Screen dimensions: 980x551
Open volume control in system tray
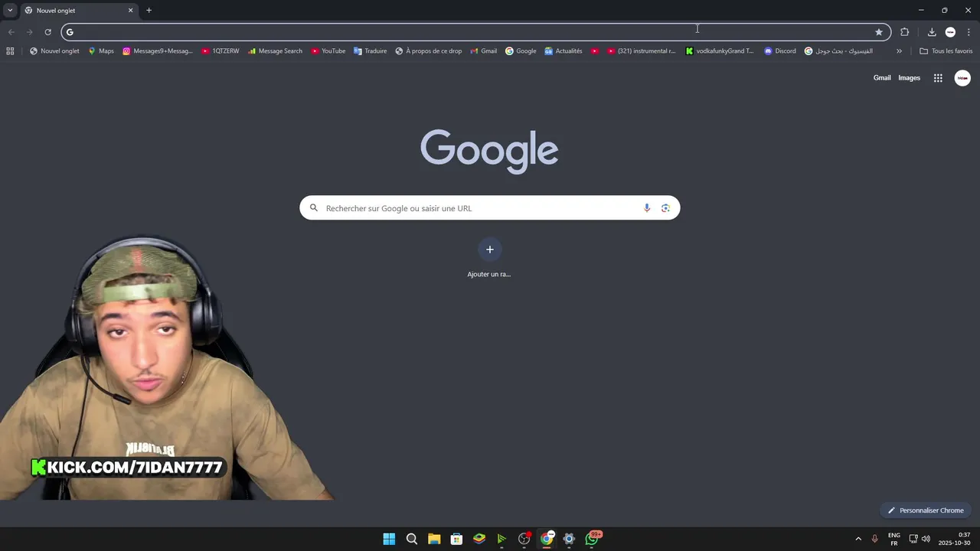pyautogui.click(x=926, y=539)
